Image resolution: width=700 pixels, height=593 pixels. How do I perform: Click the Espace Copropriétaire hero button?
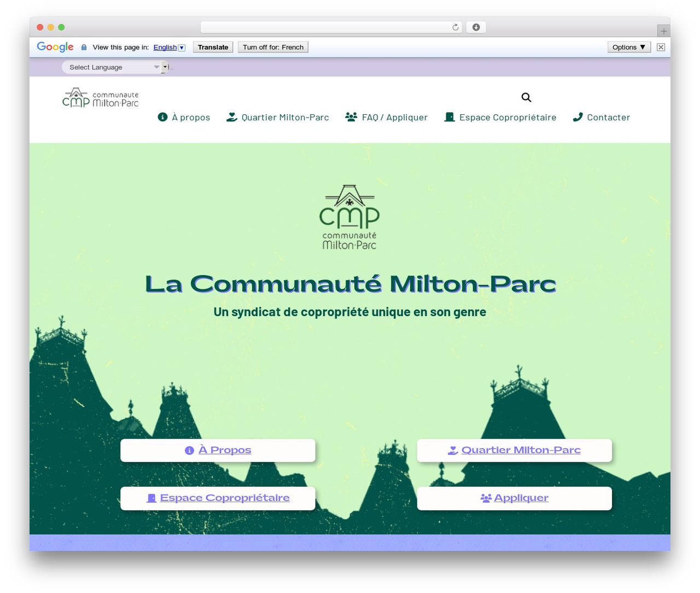point(218,498)
